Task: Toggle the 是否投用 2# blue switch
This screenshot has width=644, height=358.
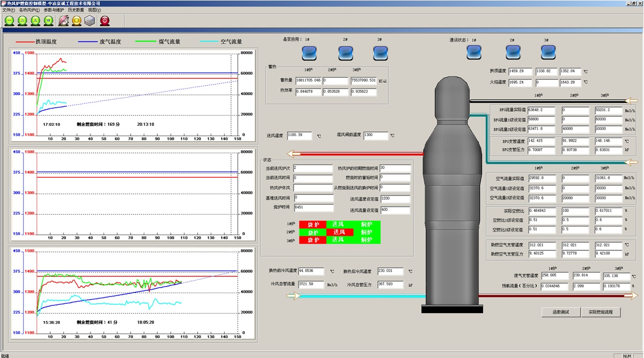Action: [345, 52]
